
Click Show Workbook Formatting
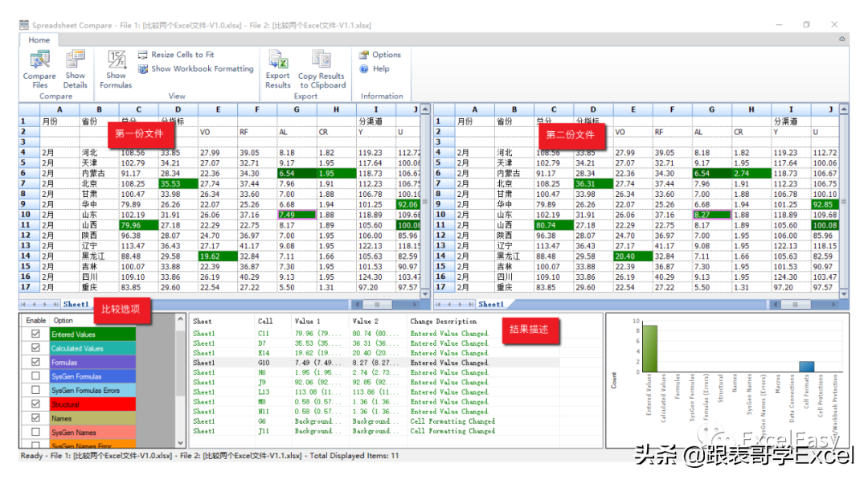click(x=196, y=68)
